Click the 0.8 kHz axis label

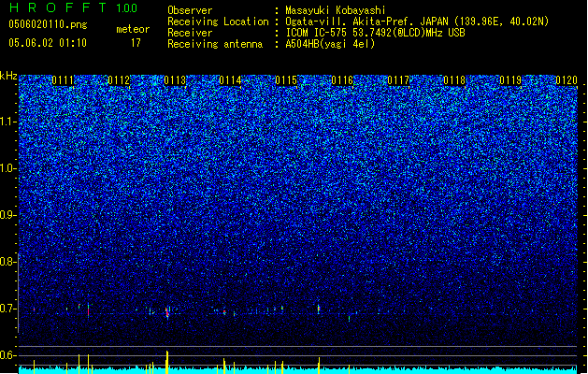click(x=8, y=262)
